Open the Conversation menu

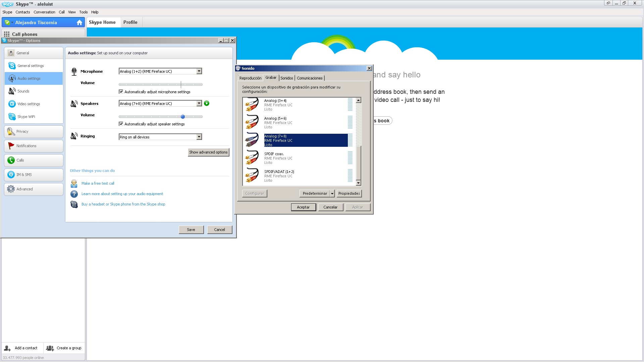point(44,12)
